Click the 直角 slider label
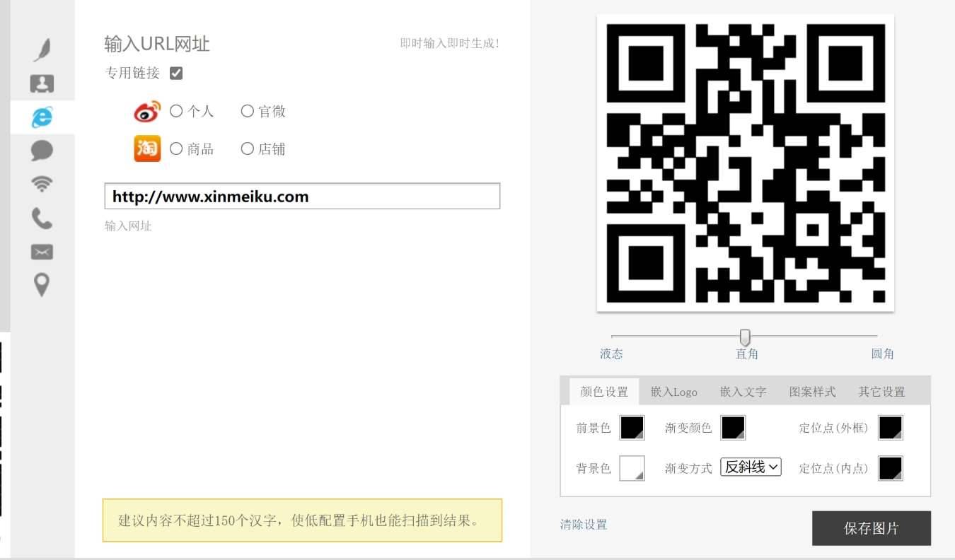The width and height of the screenshot is (955, 560). click(x=746, y=354)
